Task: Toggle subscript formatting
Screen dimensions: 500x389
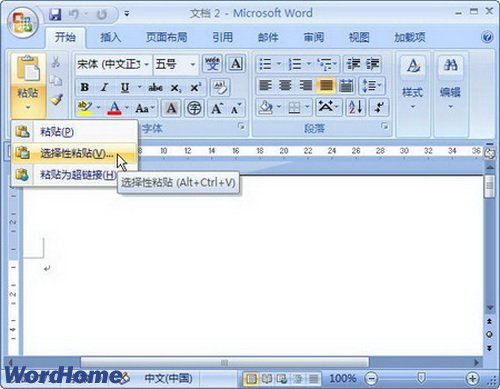Action: click(176, 88)
